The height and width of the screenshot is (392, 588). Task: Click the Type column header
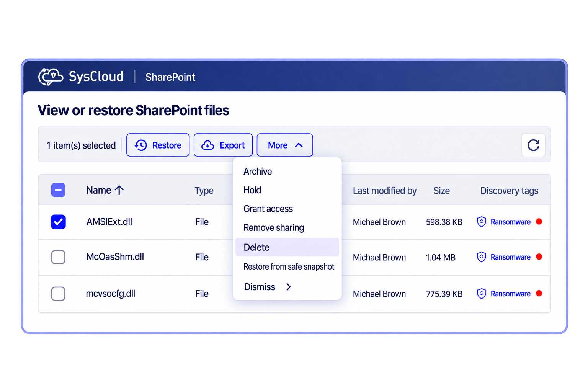coord(204,191)
